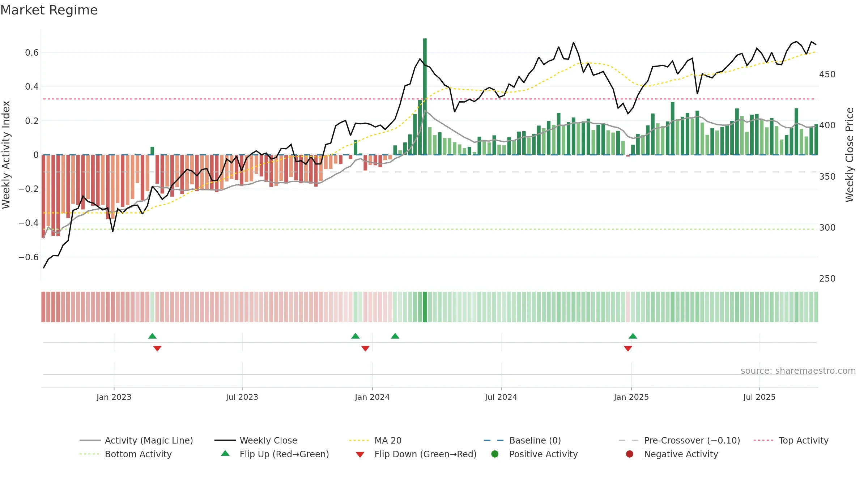
Task: Click the Jul 2025 x-axis label
Action: 759,397
